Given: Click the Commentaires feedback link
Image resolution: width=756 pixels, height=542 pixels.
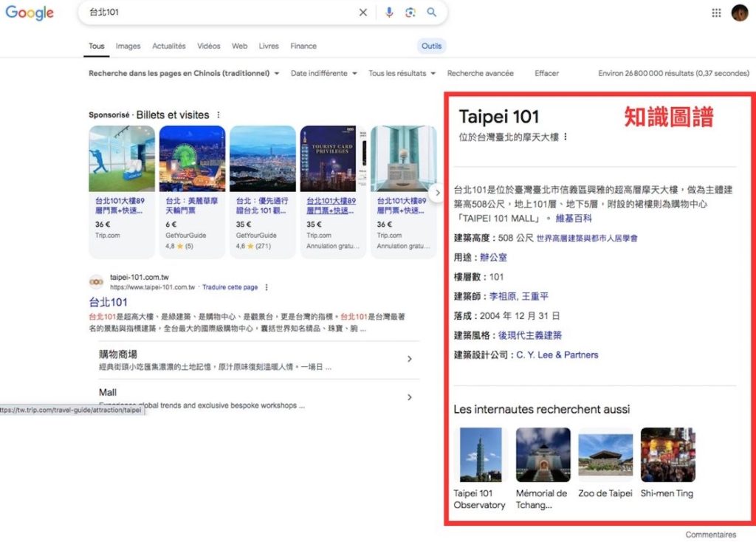Looking at the screenshot, I should [711, 535].
